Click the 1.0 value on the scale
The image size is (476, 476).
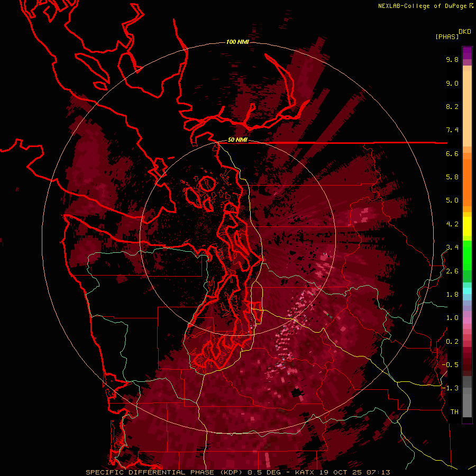click(452, 318)
